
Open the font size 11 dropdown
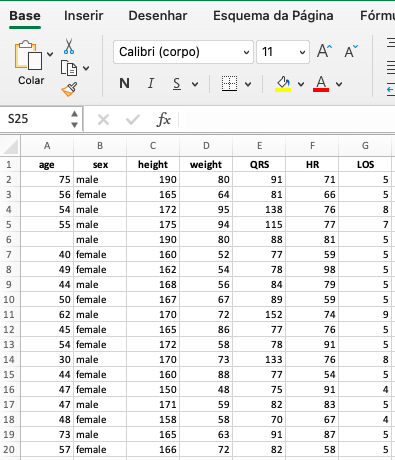pos(283,52)
